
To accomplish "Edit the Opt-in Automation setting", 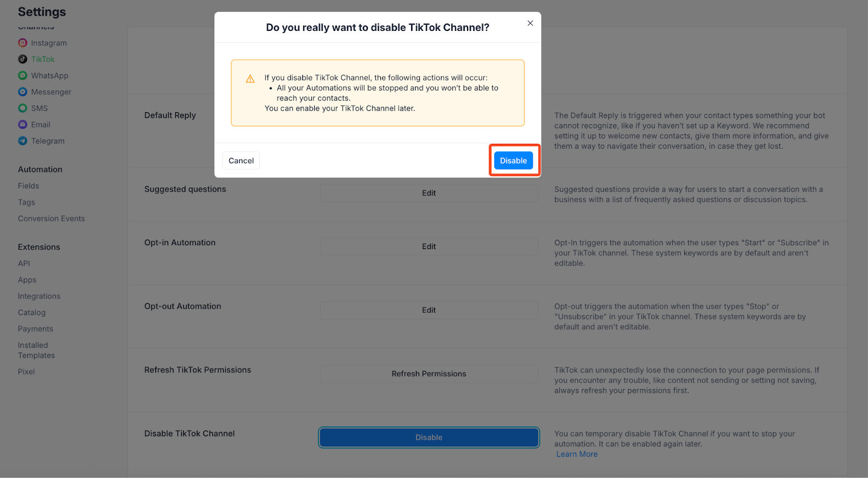I will point(429,246).
